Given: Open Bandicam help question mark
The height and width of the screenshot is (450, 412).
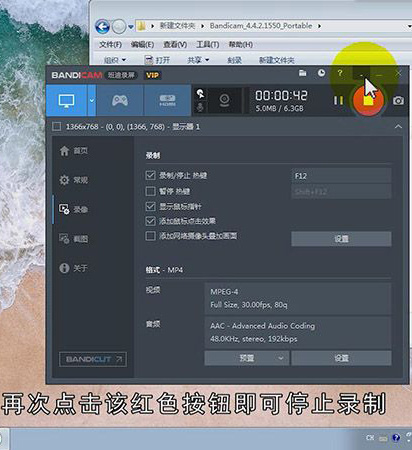Looking at the screenshot, I should [340, 73].
